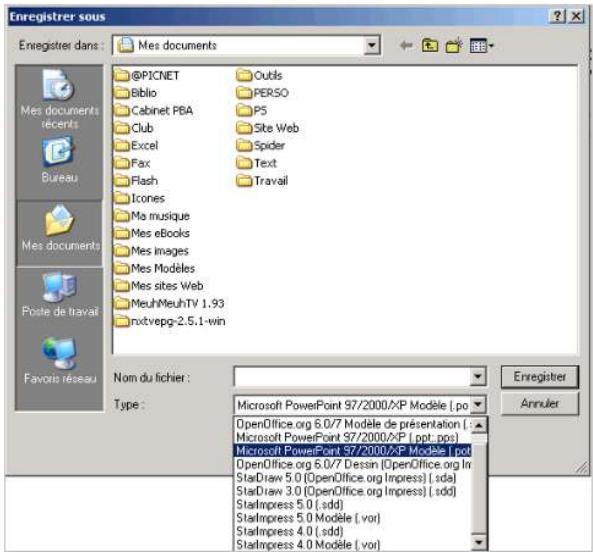This screenshot has width=593, height=553.
Task: Select the Excel folder
Action: (136, 146)
